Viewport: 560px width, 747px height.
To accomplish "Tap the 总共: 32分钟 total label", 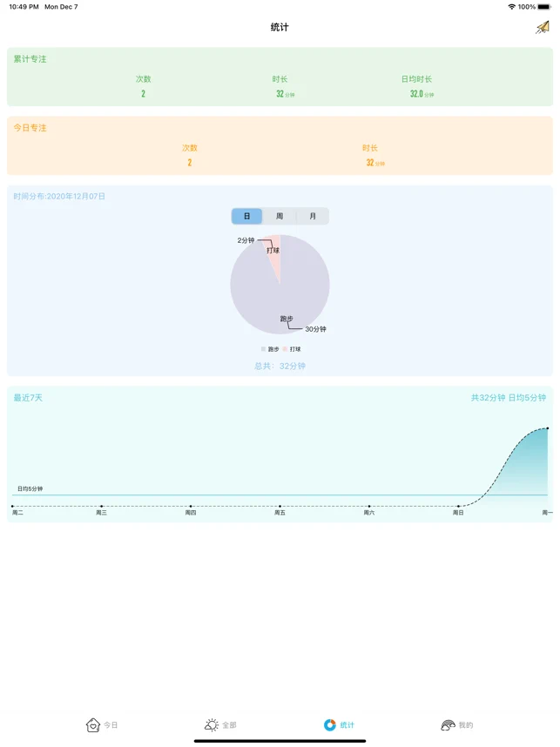I will point(280,367).
